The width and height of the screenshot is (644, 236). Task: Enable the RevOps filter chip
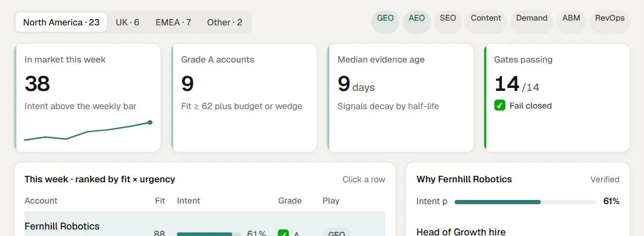pyautogui.click(x=610, y=21)
